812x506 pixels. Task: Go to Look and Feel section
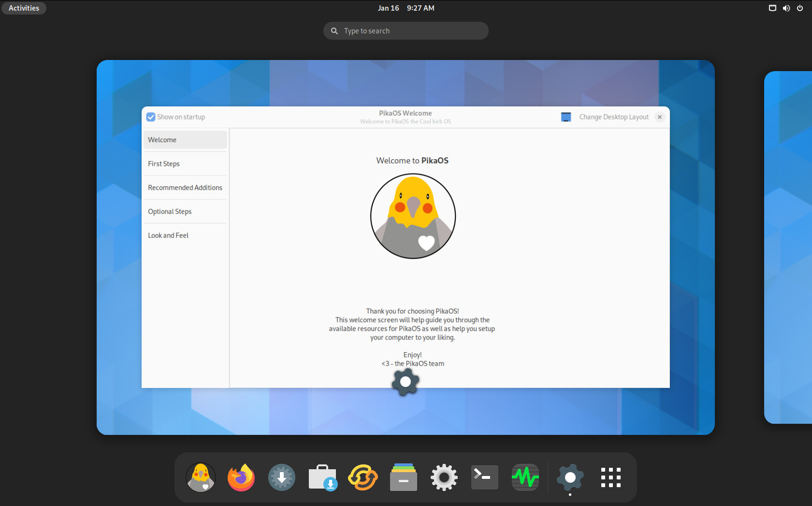[185, 236]
